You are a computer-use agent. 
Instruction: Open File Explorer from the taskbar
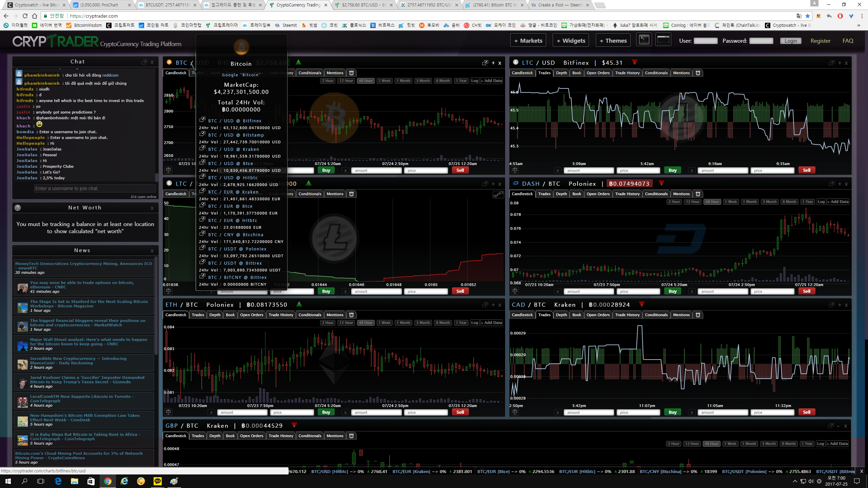point(75,481)
